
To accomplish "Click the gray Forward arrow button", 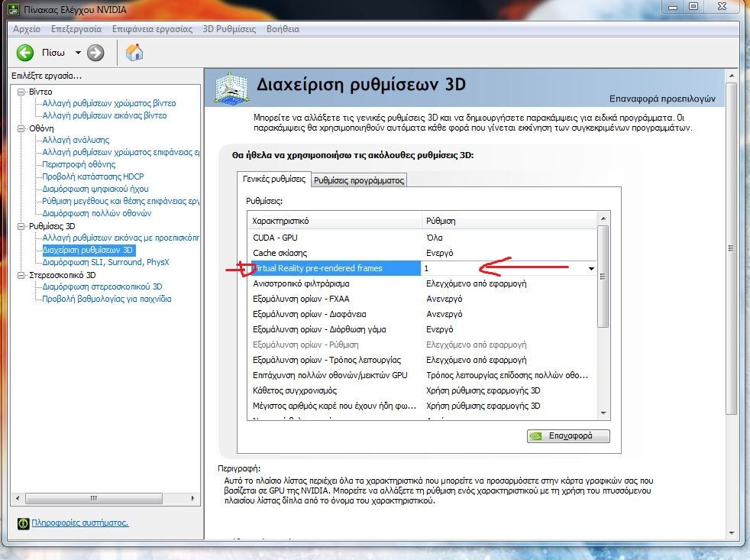I will [x=95, y=53].
